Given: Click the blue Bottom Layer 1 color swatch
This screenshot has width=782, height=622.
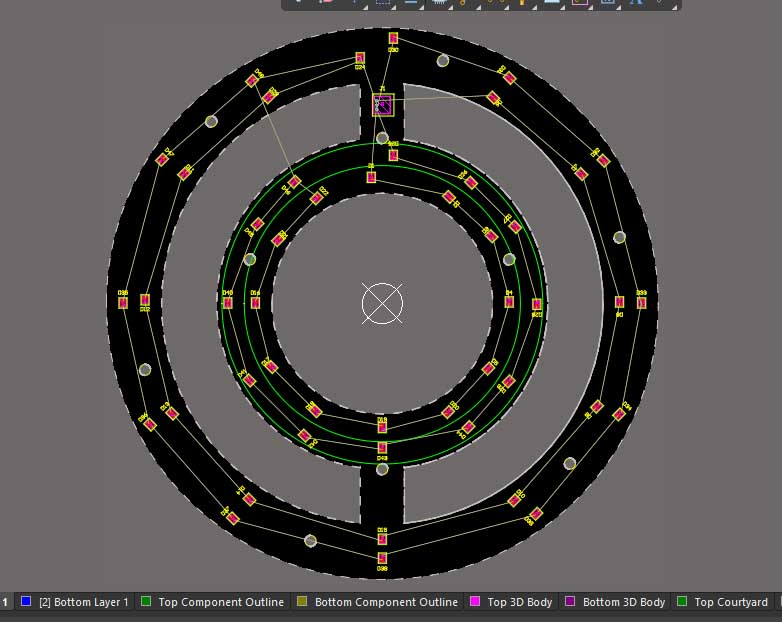Looking at the screenshot, I should coord(26,602).
